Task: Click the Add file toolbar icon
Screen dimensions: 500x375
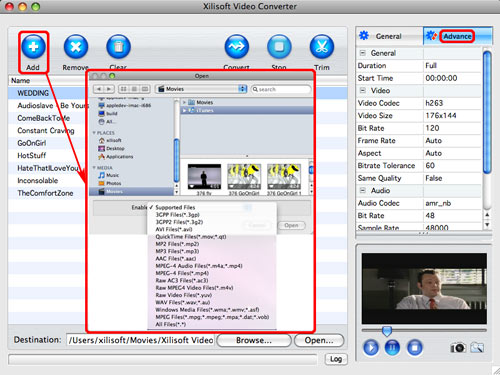Action: click(x=33, y=47)
